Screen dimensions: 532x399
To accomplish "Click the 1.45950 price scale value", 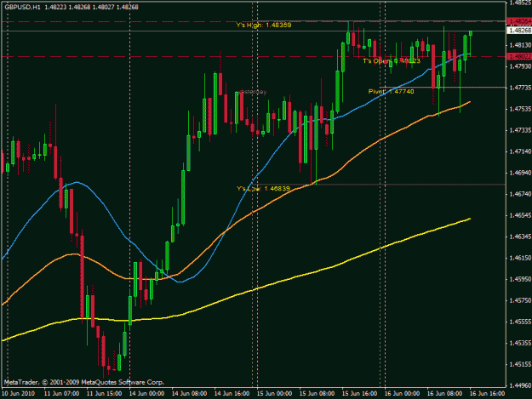I will (x=520, y=279).
